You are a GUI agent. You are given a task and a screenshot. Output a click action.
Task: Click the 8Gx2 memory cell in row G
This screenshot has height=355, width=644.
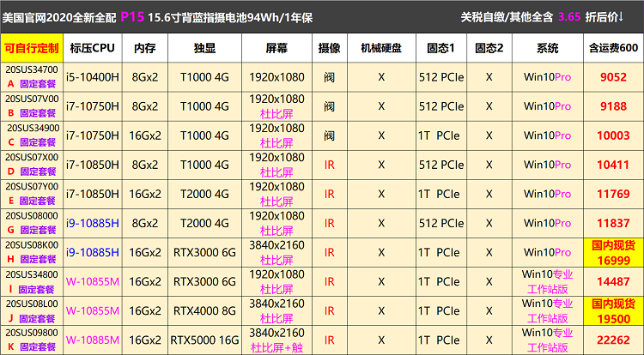[x=145, y=223]
